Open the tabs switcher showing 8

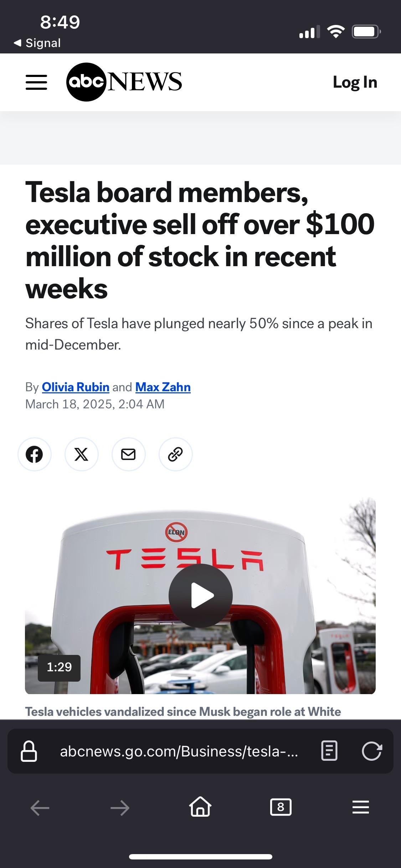coord(281,807)
